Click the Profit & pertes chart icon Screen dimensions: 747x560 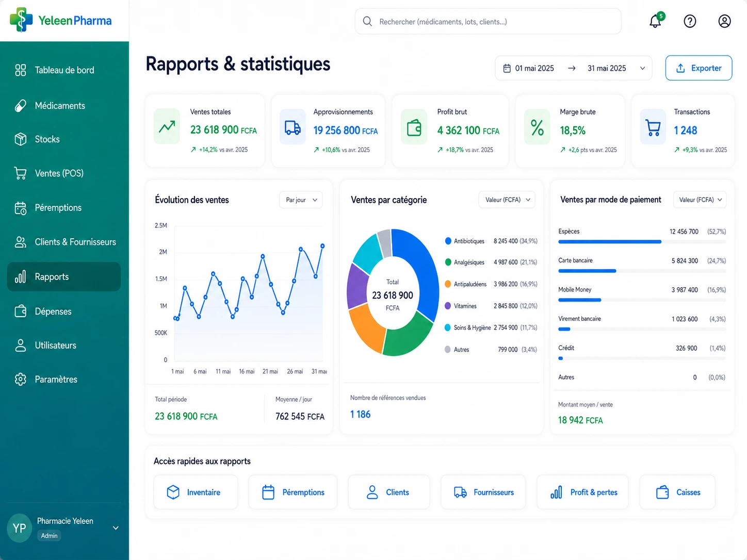(556, 492)
